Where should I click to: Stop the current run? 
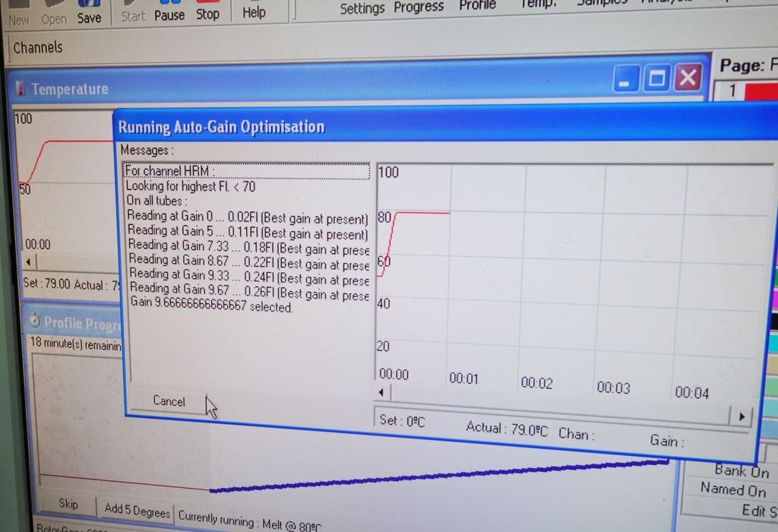point(207,10)
